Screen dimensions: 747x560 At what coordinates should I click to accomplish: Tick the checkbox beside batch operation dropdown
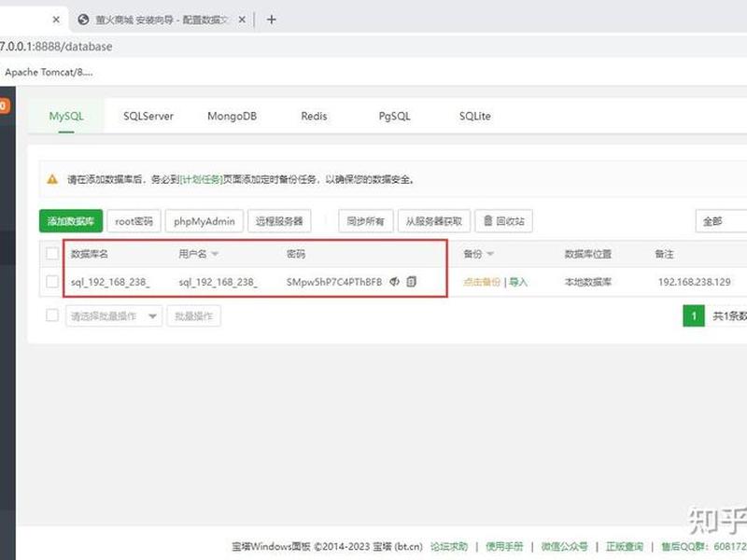tap(52, 315)
